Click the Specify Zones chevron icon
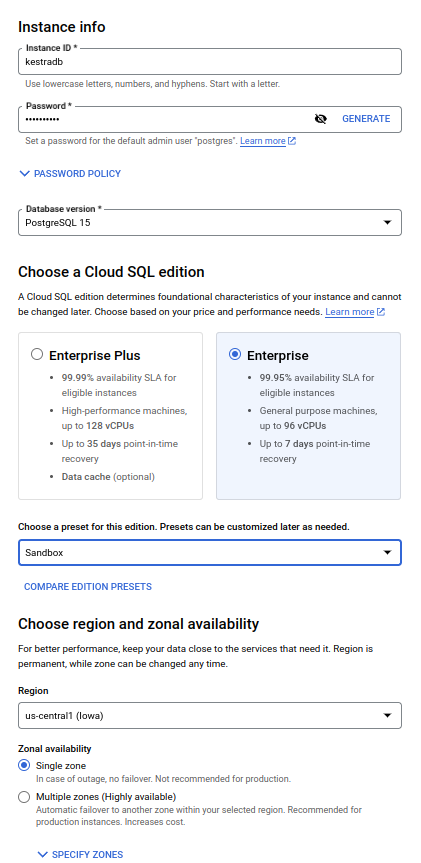421x863 pixels. [x=42, y=855]
